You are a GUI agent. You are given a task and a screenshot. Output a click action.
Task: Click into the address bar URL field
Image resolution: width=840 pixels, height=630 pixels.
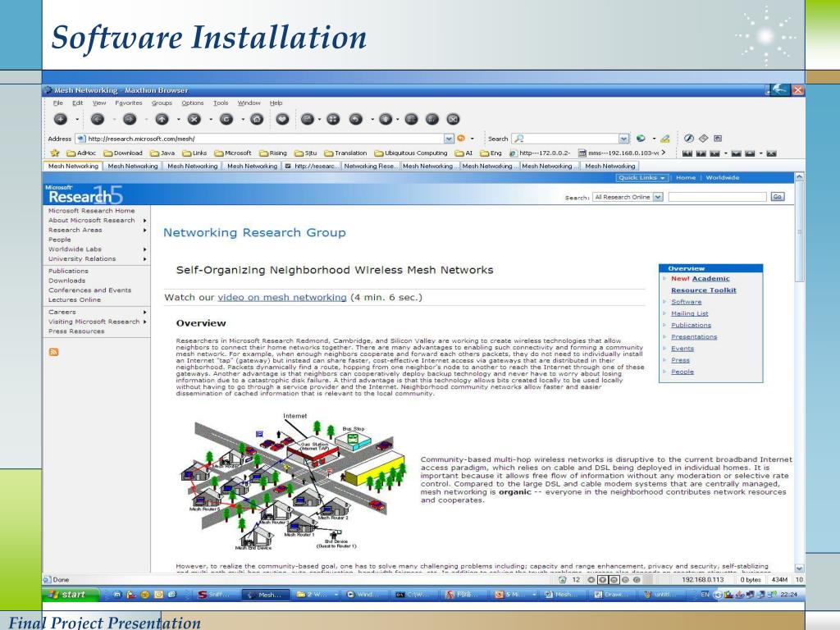click(265, 139)
